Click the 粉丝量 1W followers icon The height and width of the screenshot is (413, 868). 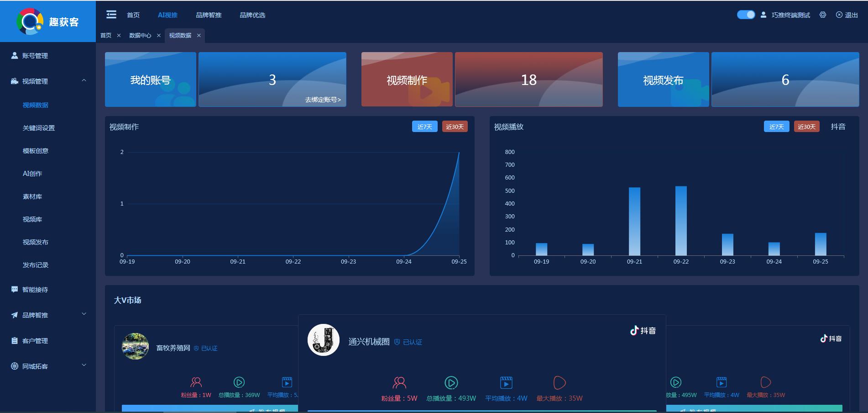pyautogui.click(x=196, y=382)
